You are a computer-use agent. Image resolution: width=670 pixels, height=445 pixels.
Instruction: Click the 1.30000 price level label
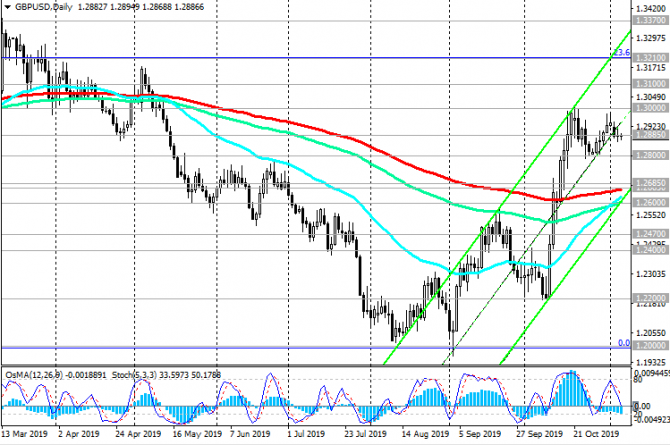[x=650, y=108]
